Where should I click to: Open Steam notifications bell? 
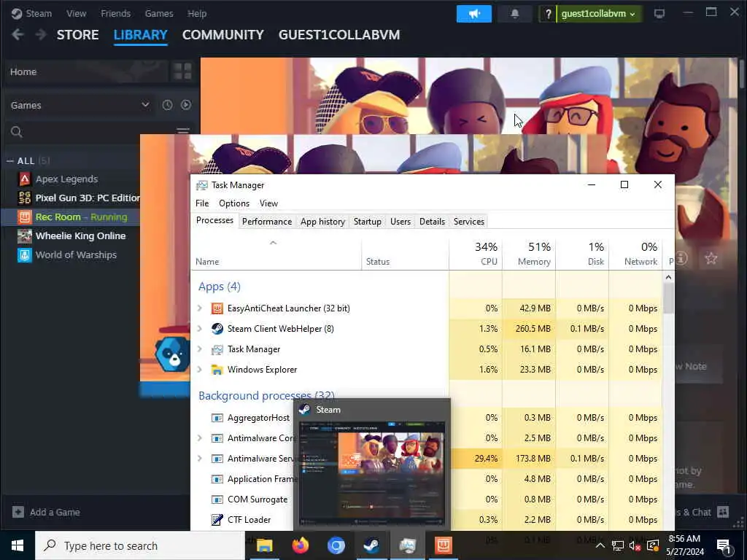click(x=514, y=14)
